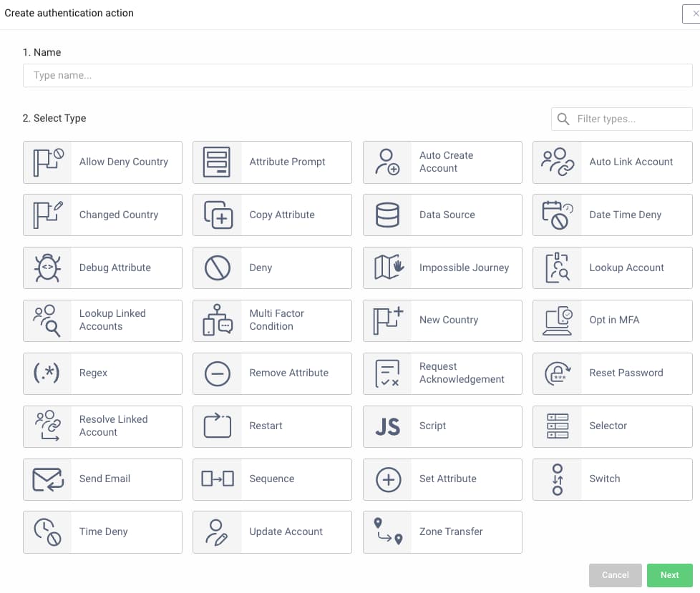Viewport: 700px width, 593px height.
Task: Click the Regex pattern icon
Action: click(x=48, y=373)
